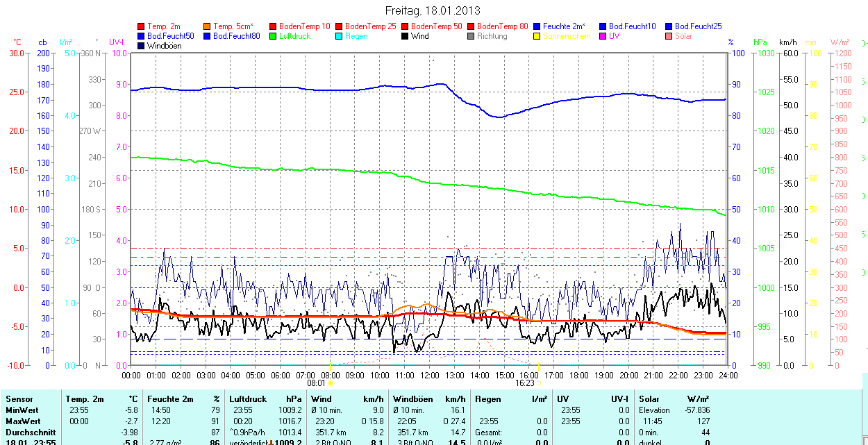
Task: Click the orange Temp. 5cm legend square
Action: click(208, 26)
